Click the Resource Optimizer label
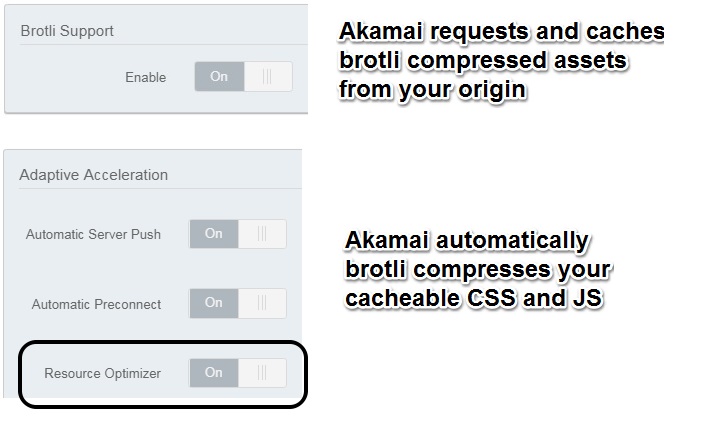 (x=102, y=373)
